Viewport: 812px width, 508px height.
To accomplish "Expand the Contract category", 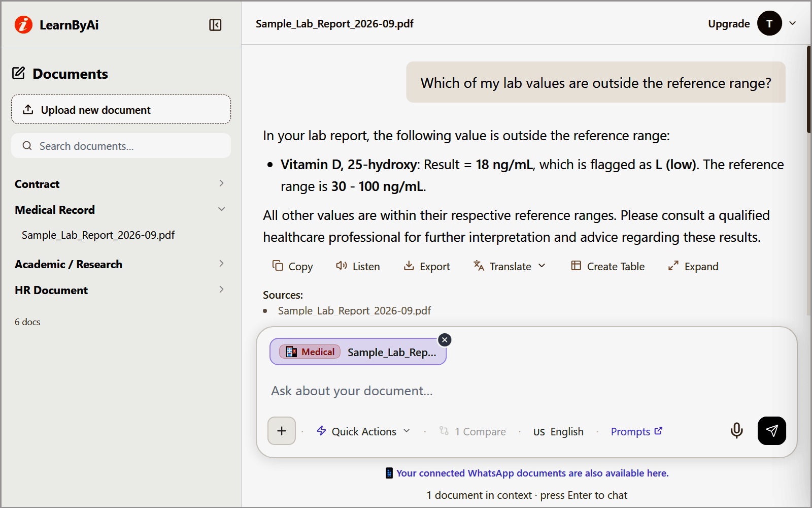I will coord(121,184).
